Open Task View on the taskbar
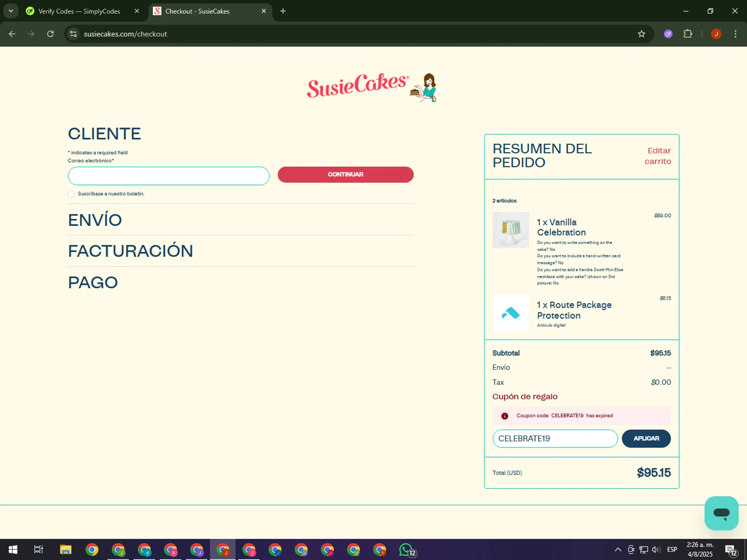The image size is (747, 560). [x=38, y=550]
